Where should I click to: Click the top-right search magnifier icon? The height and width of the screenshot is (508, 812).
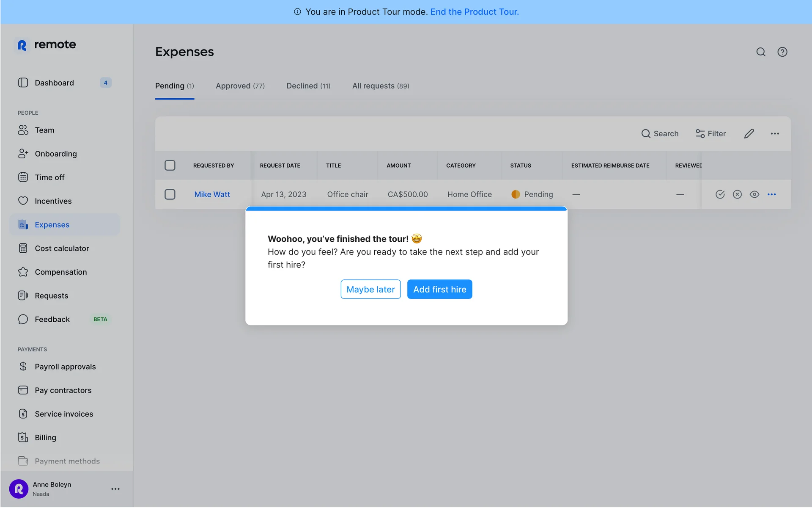point(761,52)
